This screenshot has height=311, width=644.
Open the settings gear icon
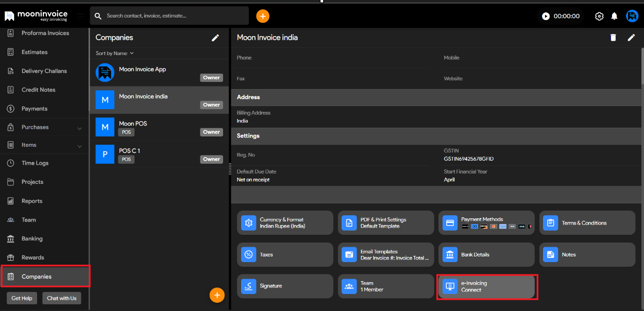pyautogui.click(x=599, y=16)
